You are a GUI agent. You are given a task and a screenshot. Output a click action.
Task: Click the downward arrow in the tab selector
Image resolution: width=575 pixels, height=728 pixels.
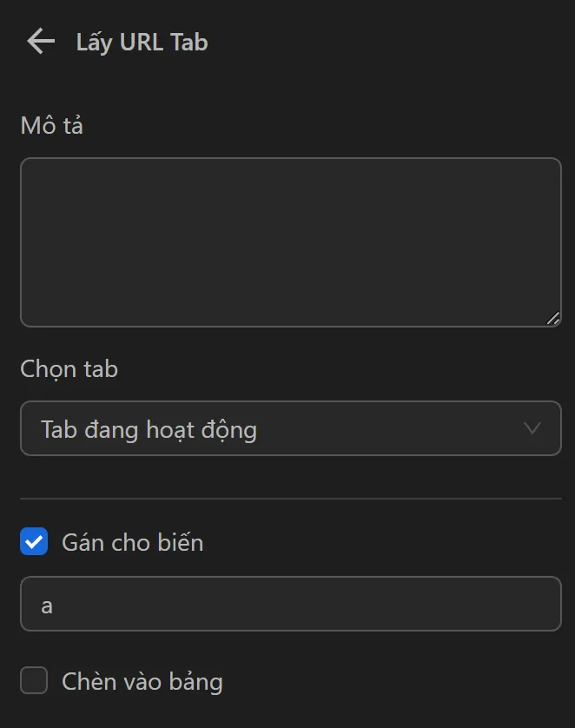pyautogui.click(x=532, y=428)
